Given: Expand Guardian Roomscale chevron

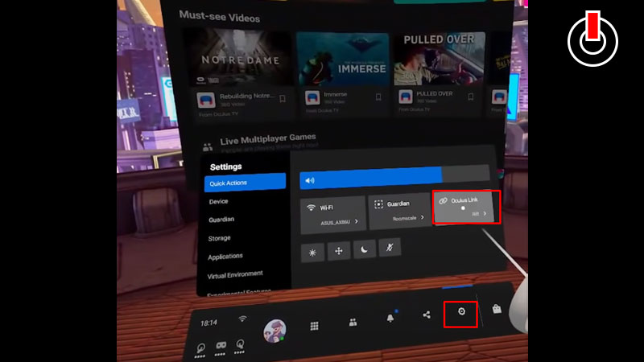Looking at the screenshot, I should pyautogui.click(x=422, y=217).
